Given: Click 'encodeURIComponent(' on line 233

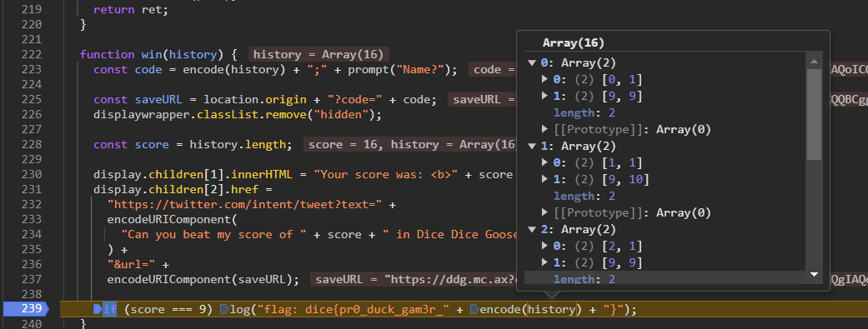Looking at the screenshot, I should pos(172,219).
